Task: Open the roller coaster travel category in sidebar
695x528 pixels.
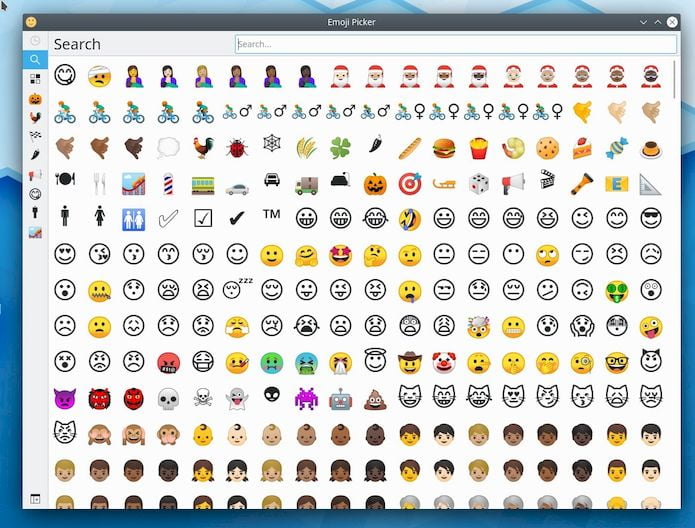Action: tap(35, 232)
